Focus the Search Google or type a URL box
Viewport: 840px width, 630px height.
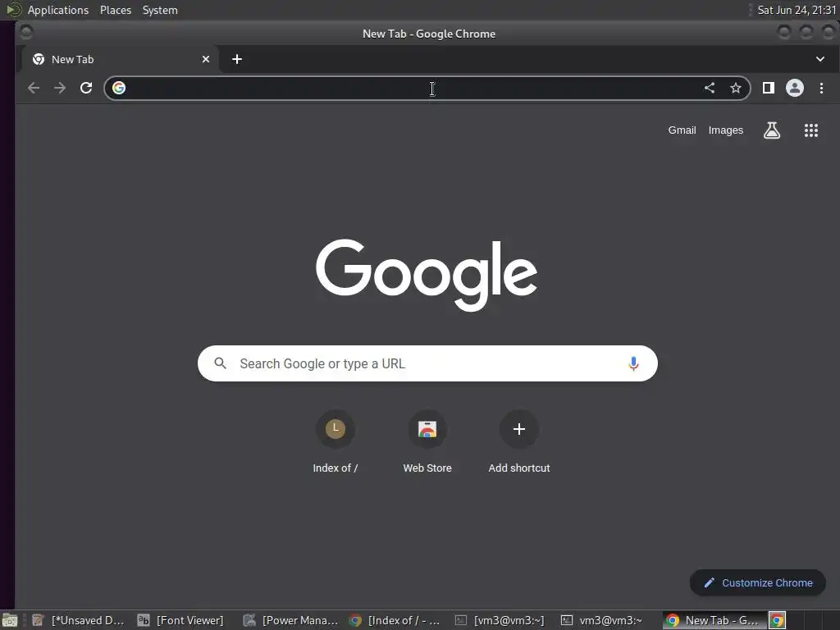pos(427,363)
